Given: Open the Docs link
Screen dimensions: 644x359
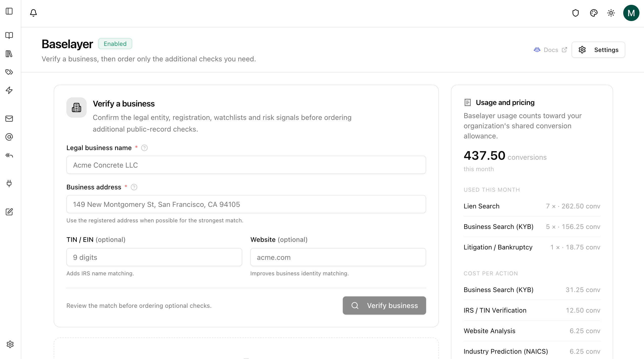Looking at the screenshot, I should coord(550,50).
